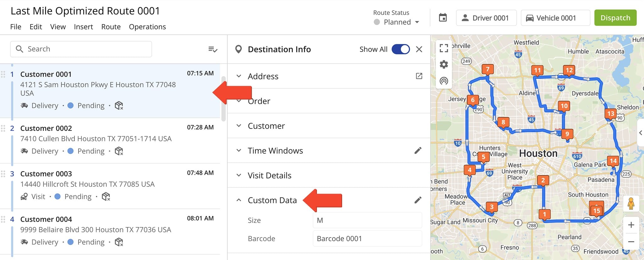Click the map fullscreen icon

pyautogui.click(x=444, y=48)
